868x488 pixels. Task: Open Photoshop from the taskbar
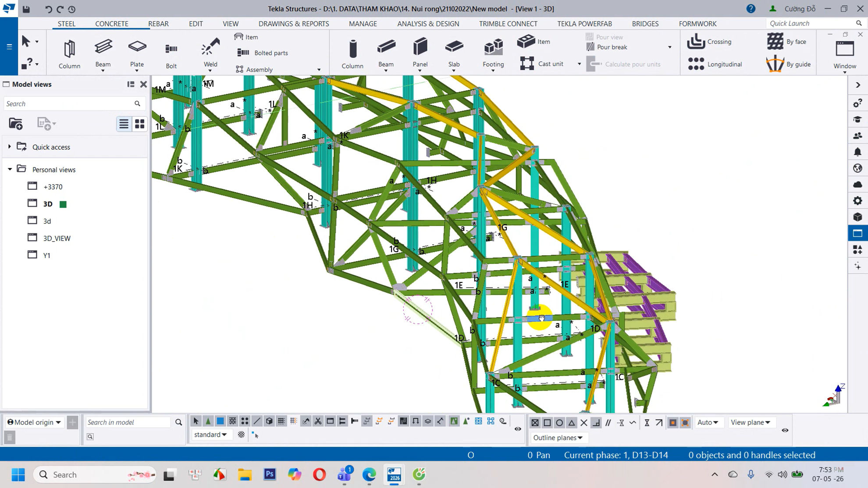pyautogui.click(x=270, y=474)
